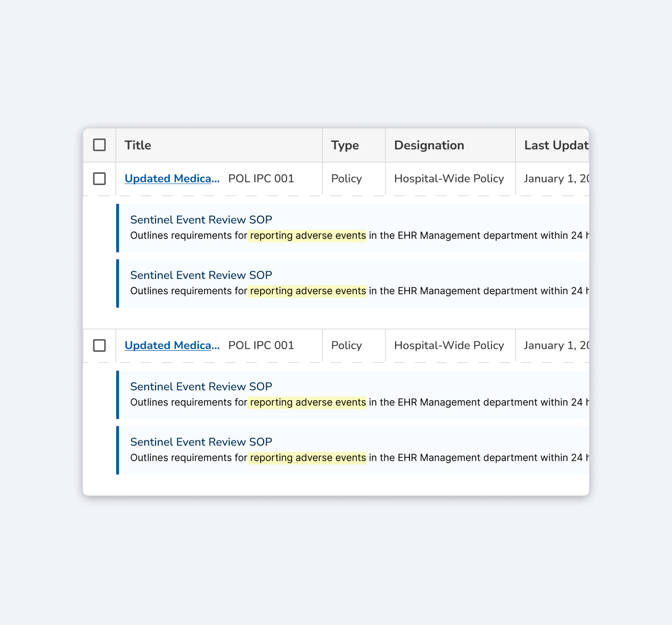Check the first policy row's checkbox

point(99,178)
